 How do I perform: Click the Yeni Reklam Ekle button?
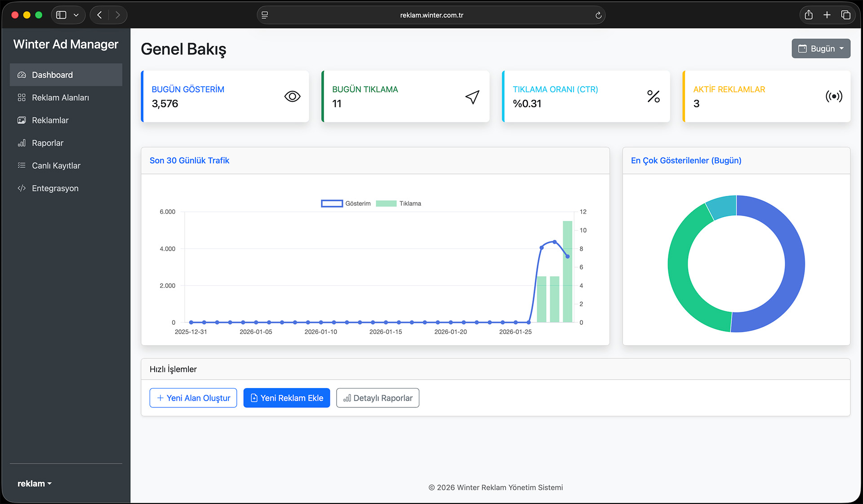[x=287, y=398]
